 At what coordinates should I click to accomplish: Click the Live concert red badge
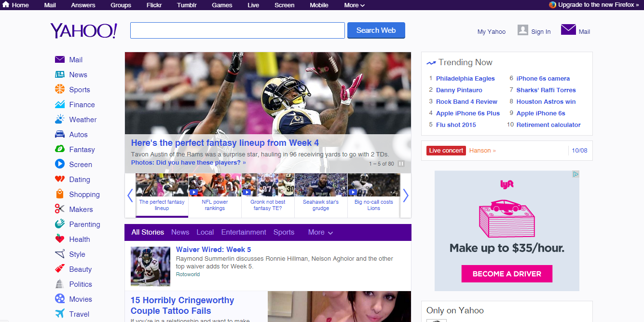[x=446, y=151]
